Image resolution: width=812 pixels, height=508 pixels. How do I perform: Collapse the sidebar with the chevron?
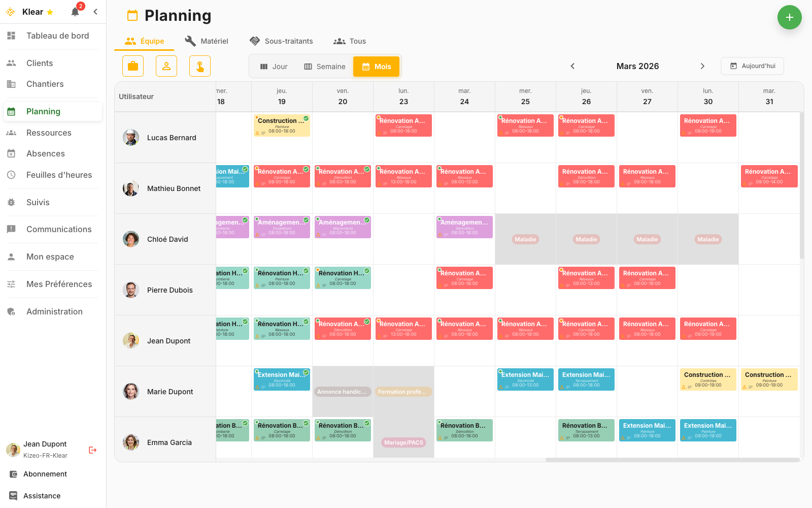coord(95,12)
